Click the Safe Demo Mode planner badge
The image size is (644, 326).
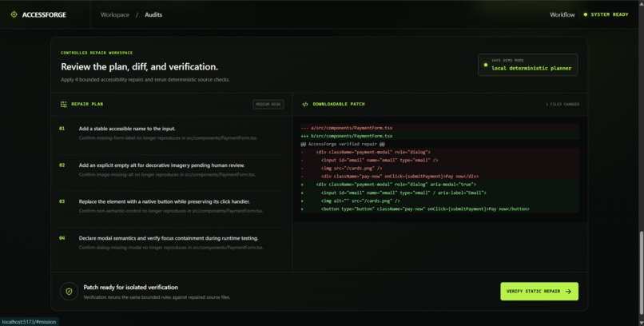[x=528, y=65]
